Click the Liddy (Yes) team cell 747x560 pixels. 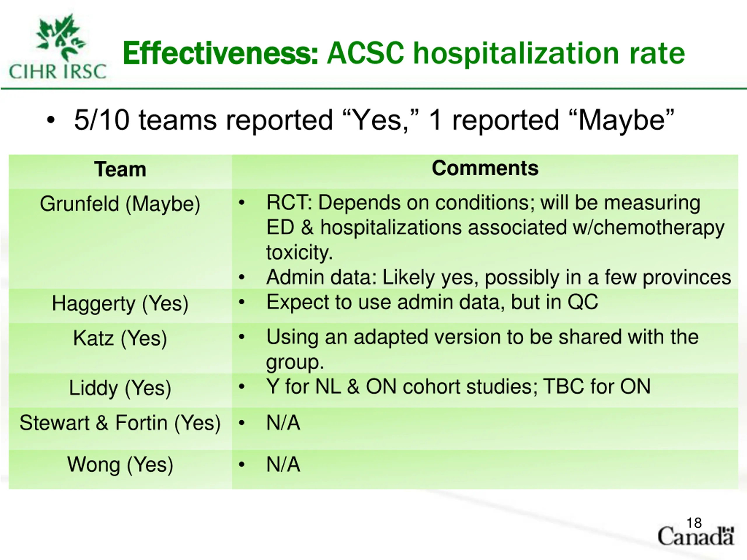tap(120, 388)
